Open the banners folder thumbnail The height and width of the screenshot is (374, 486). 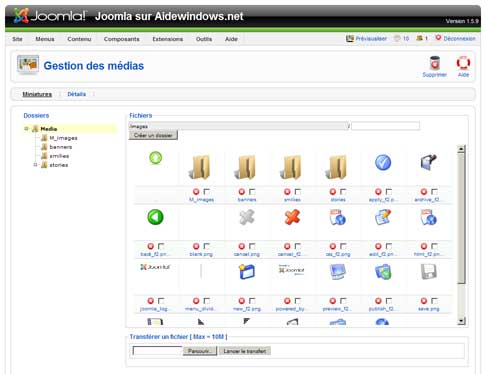click(x=246, y=167)
